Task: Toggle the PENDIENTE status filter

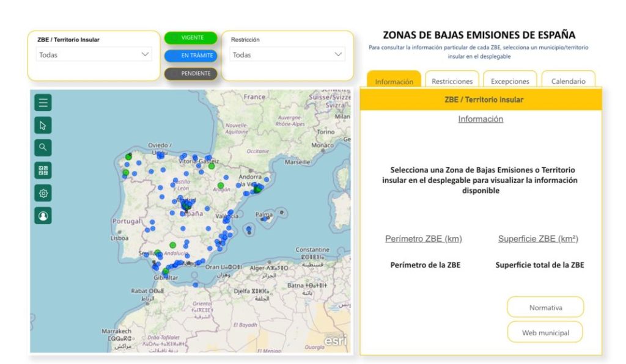Action: click(193, 73)
